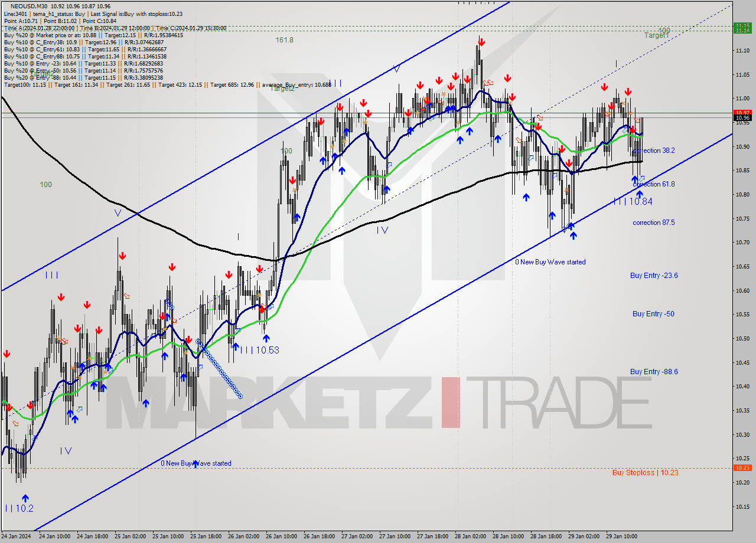
Task: Select the 10.35 price axis value
Action: pyautogui.click(x=743, y=411)
